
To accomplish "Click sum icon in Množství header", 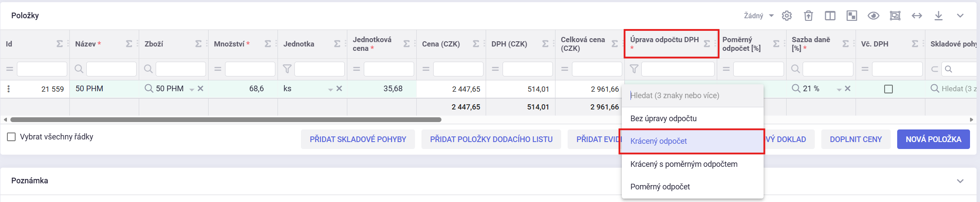I will click(268, 44).
